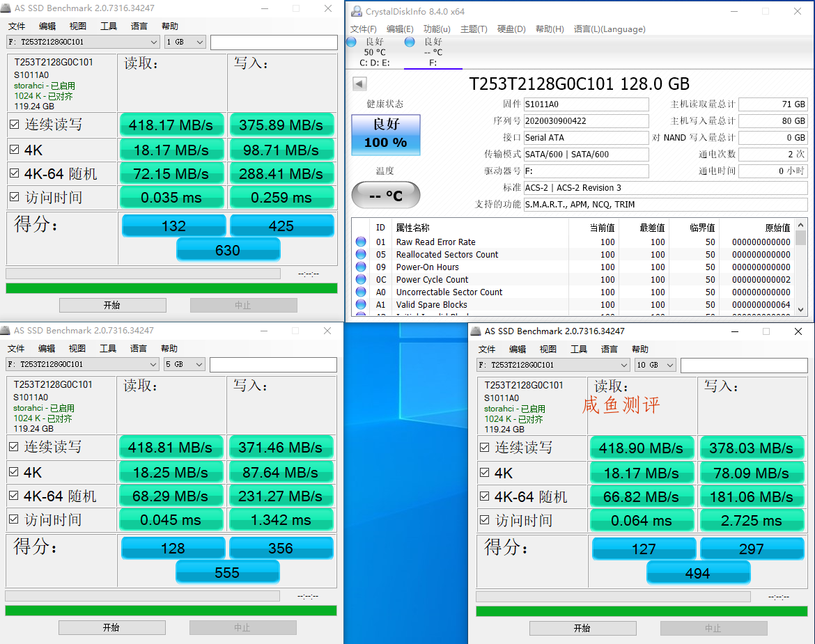Uncheck 连续读写 in the 1 GB AS SSD window
The height and width of the screenshot is (644, 815).
15,125
